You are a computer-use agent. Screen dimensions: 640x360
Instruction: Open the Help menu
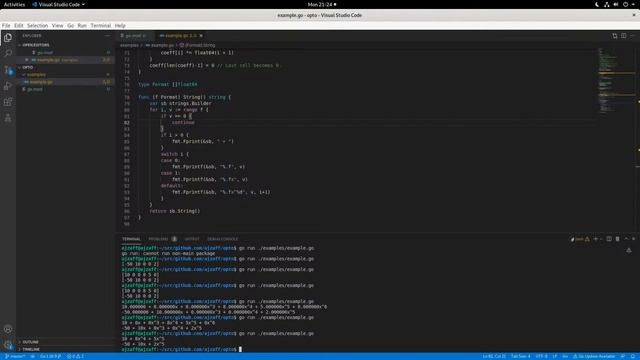point(120,25)
